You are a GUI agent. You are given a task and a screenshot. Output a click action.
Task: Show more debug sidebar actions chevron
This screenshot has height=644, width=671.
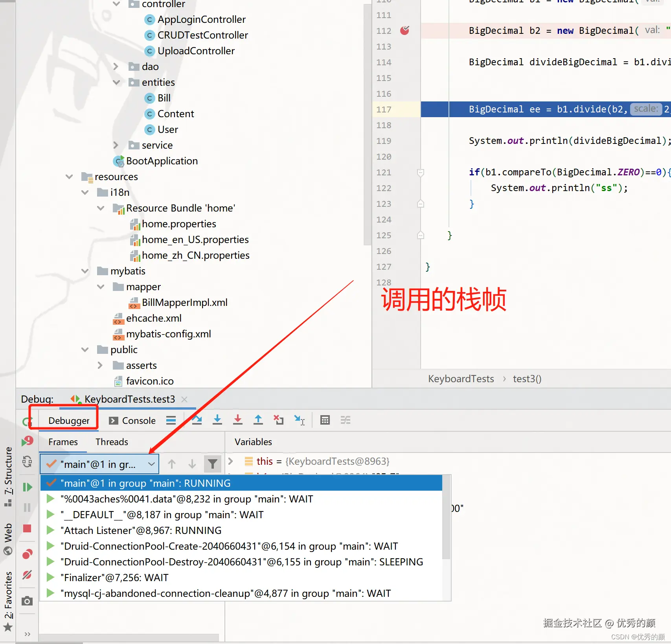[x=27, y=634]
